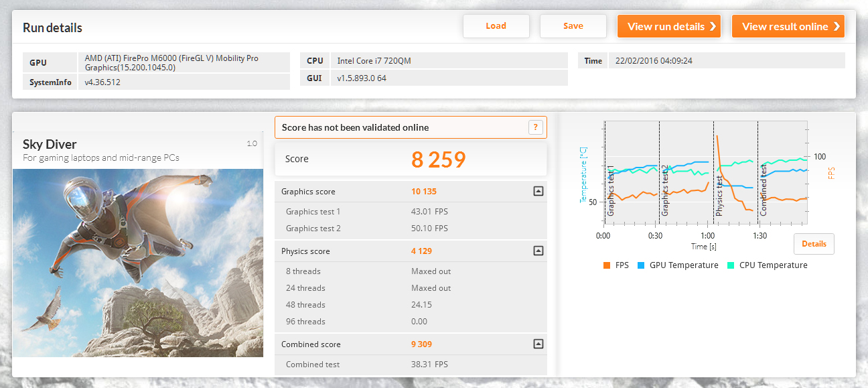Click the FPS orange legend swatch
The height and width of the screenshot is (388, 868).
point(607,265)
